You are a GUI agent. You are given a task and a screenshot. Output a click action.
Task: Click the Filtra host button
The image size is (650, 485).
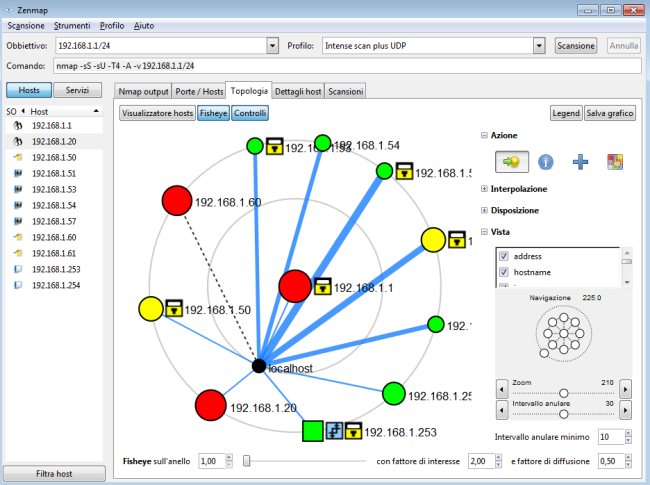54,473
